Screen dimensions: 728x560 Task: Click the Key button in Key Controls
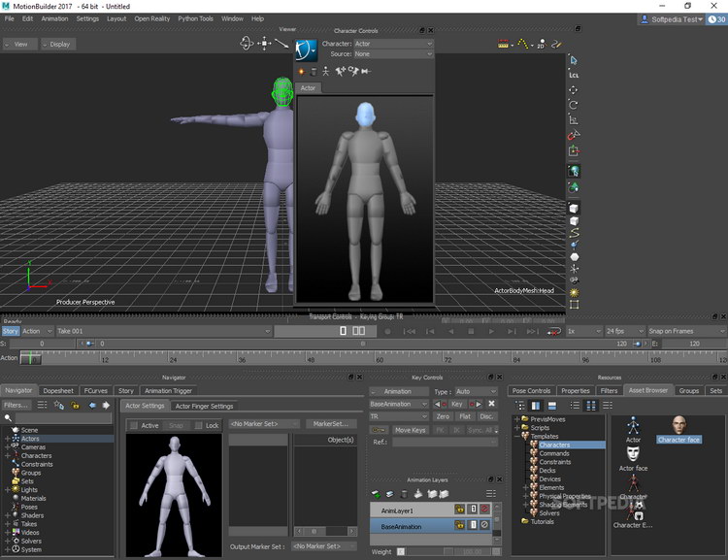point(457,404)
